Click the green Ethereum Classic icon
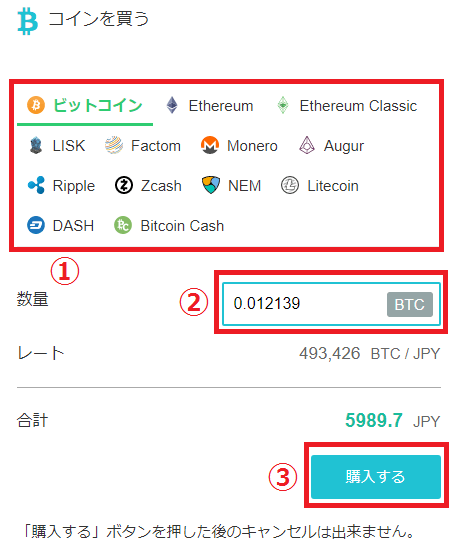The height and width of the screenshot is (550, 456). (x=283, y=105)
